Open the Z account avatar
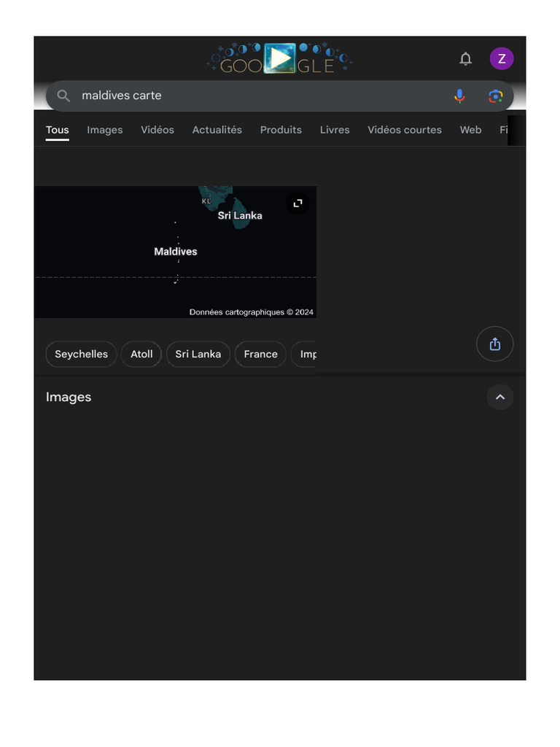 click(502, 58)
